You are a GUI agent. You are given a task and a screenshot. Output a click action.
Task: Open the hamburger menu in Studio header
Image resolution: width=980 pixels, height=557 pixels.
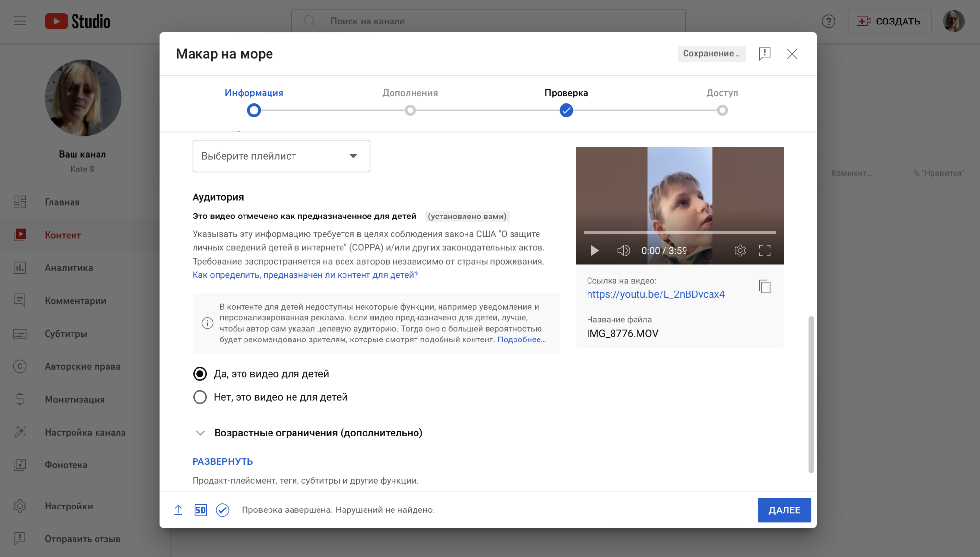click(x=20, y=21)
